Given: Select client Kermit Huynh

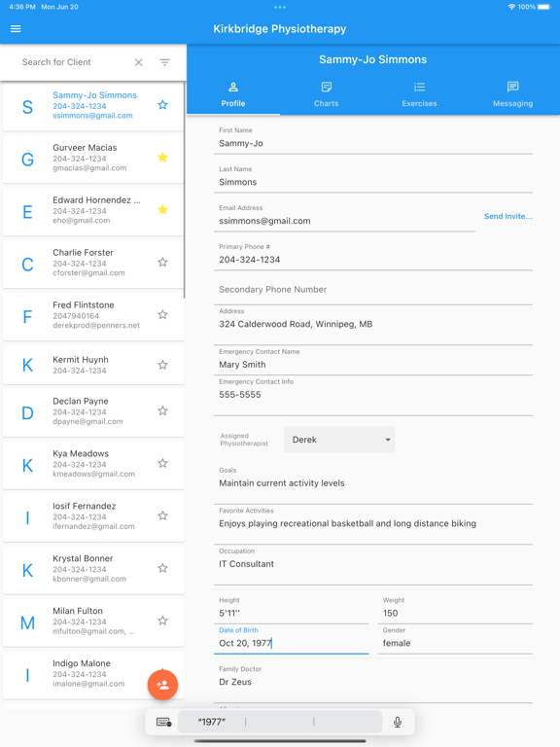Looking at the screenshot, I should [93, 365].
